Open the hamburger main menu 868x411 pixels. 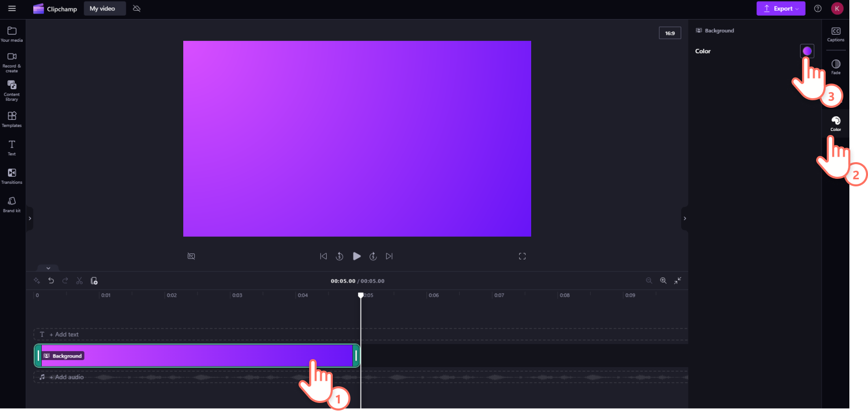tap(12, 9)
